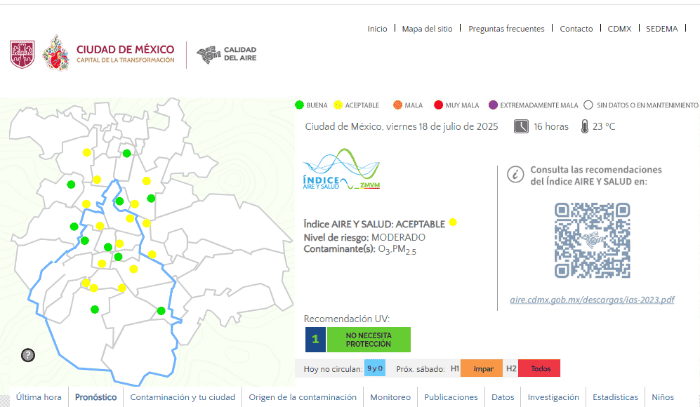700x407 pixels.
Task: Open the SEDEMA link
Action: tap(662, 29)
